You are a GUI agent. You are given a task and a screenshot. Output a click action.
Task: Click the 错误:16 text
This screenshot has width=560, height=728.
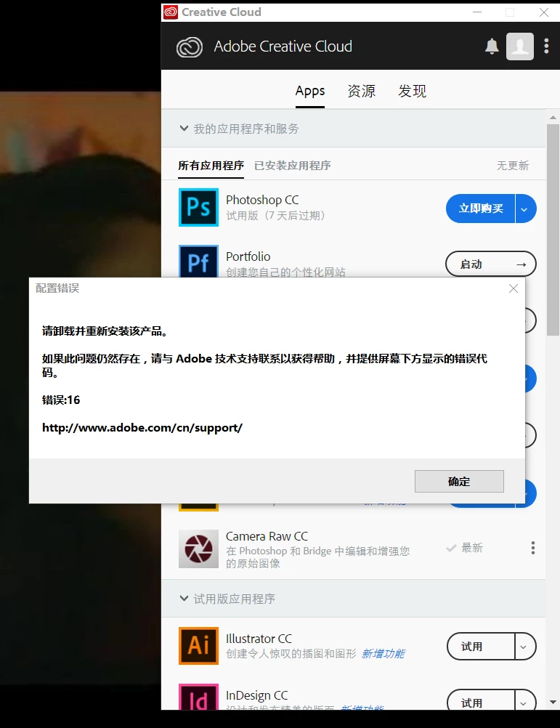(x=61, y=400)
